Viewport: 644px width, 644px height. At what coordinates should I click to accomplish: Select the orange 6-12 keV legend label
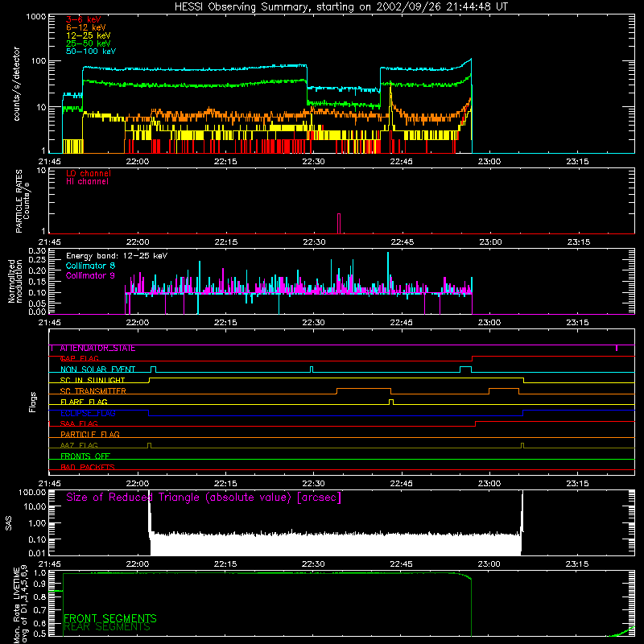pyautogui.click(x=86, y=27)
